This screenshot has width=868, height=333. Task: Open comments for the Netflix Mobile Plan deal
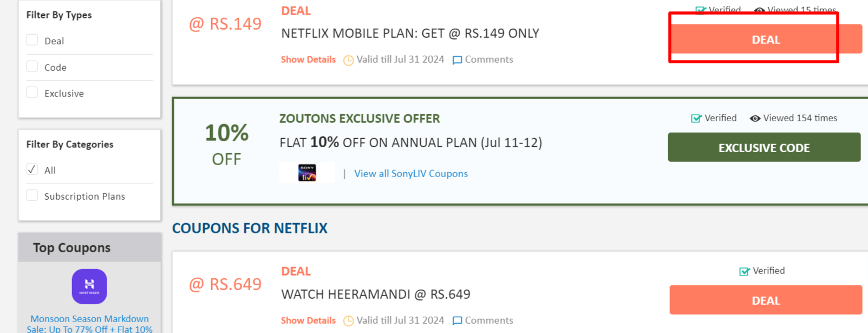(x=482, y=60)
